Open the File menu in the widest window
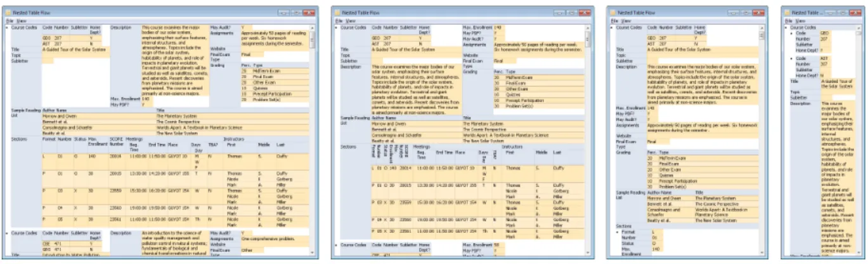The height and width of the screenshot is (264, 868). (x=9, y=21)
